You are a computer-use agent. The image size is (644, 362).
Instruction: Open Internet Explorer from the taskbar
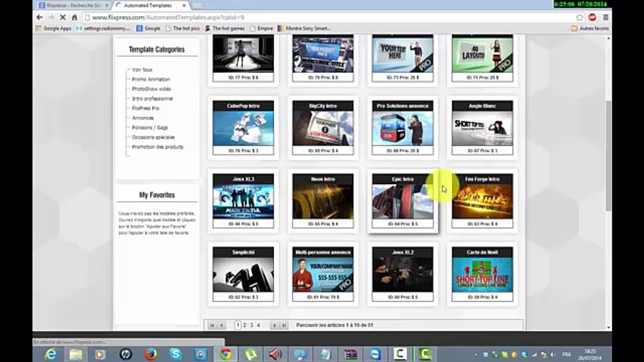51,354
